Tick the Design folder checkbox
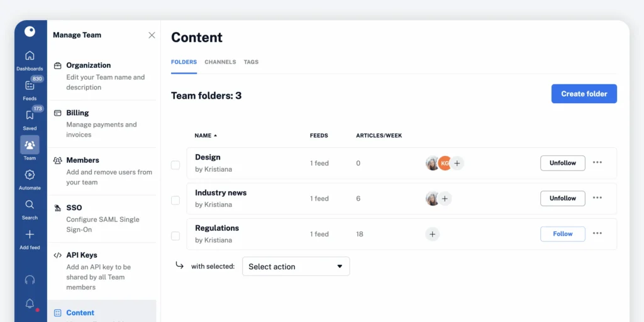 click(x=175, y=165)
